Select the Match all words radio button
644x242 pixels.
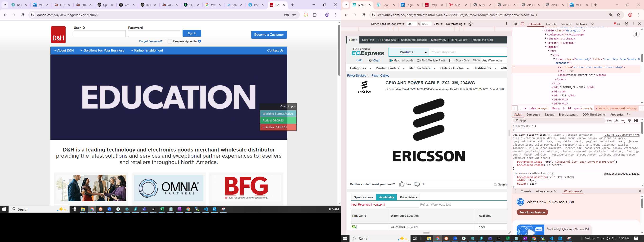[x=391, y=61]
